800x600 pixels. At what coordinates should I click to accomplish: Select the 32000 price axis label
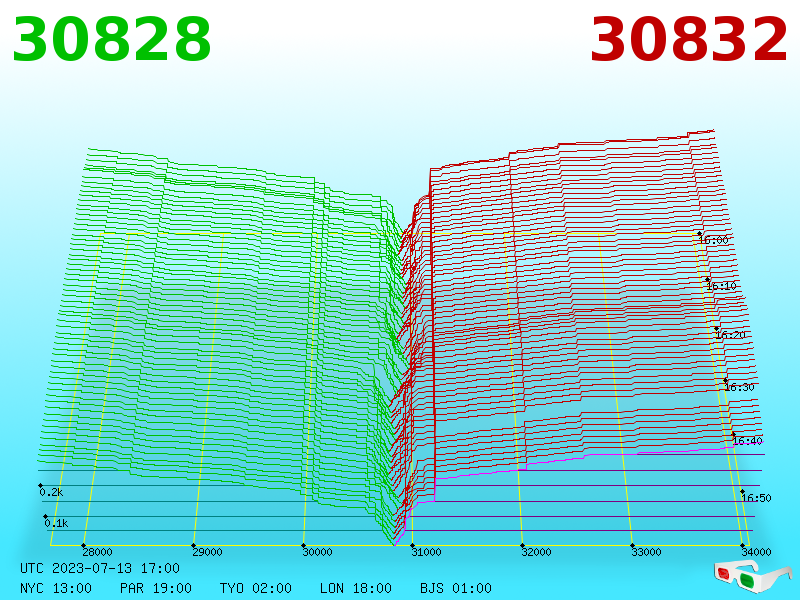[x=536, y=552]
